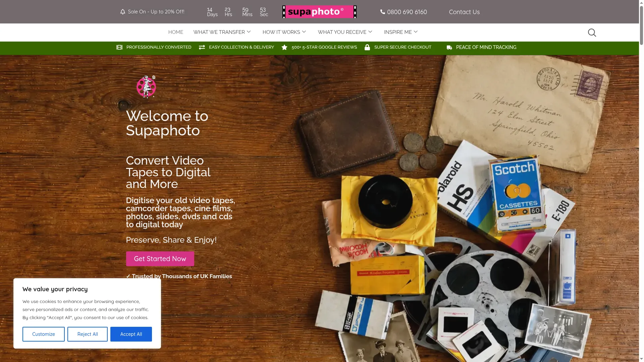The height and width of the screenshot is (362, 644).
Task: Call the 0800 690 6160 number link
Action: (407, 12)
